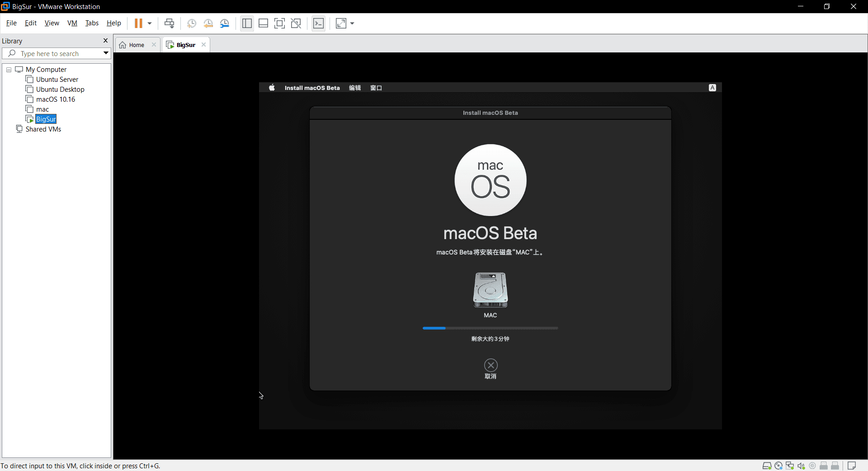This screenshot has width=868, height=471.
Task: Click the camera device status icon
Action: pos(812,466)
